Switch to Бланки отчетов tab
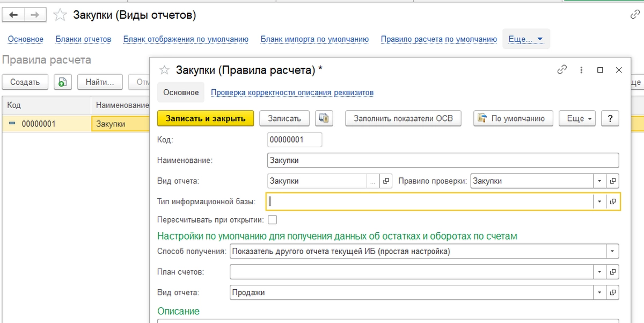644x323 pixels. (83, 39)
